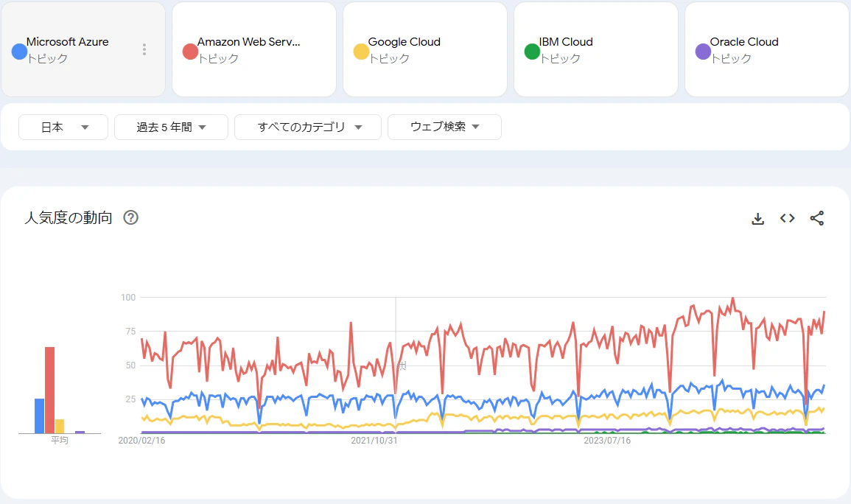The height and width of the screenshot is (504, 851).
Task: Click the purple Oracle Cloud color dot
Action: point(704,52)
